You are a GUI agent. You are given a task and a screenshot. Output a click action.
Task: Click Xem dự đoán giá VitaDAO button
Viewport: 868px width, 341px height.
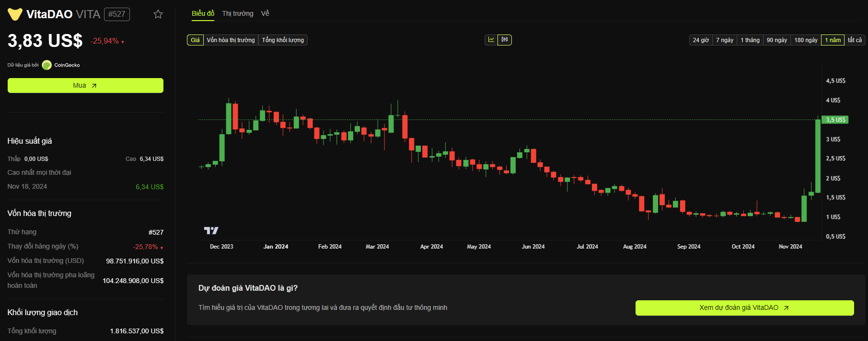744,308
